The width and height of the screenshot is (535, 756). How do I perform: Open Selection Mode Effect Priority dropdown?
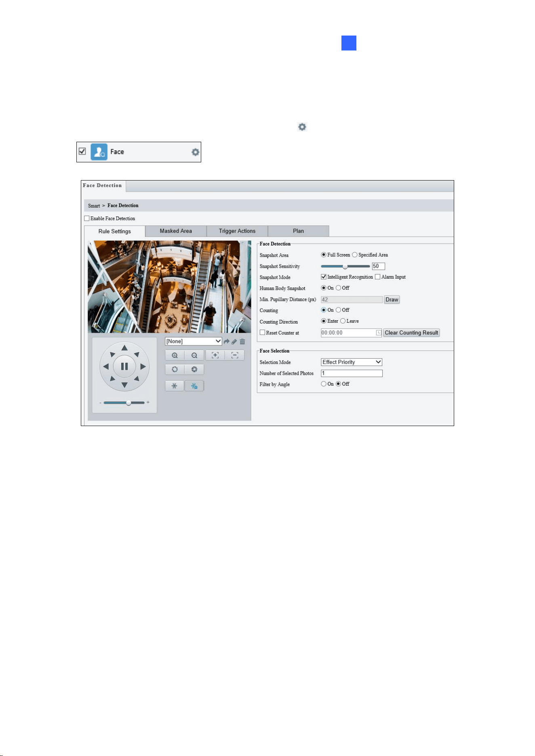point(352,362)
